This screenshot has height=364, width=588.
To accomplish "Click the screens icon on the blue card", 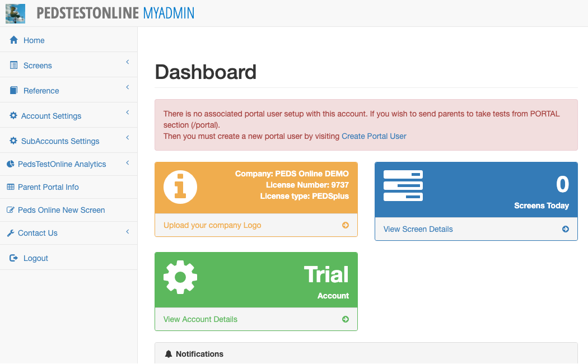I will [403, 185].
